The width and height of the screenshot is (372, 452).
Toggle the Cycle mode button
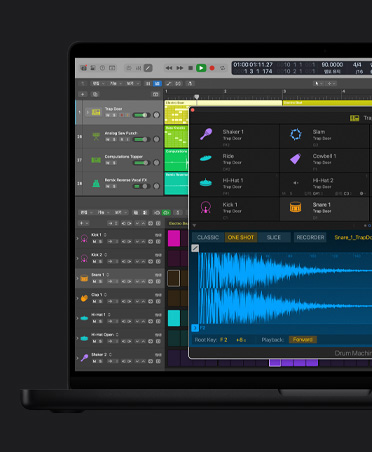(x=222, y=68)
